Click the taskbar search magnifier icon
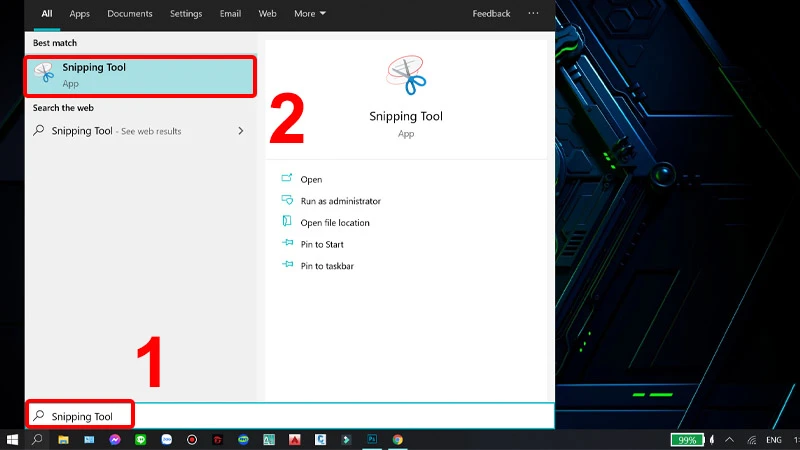 click(x=37, y=439)
